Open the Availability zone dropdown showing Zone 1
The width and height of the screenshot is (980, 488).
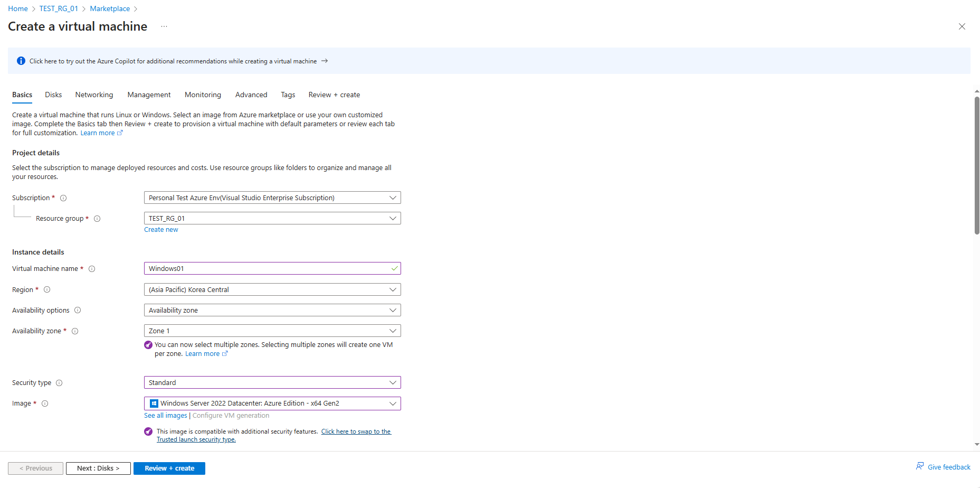coord(272,331)
